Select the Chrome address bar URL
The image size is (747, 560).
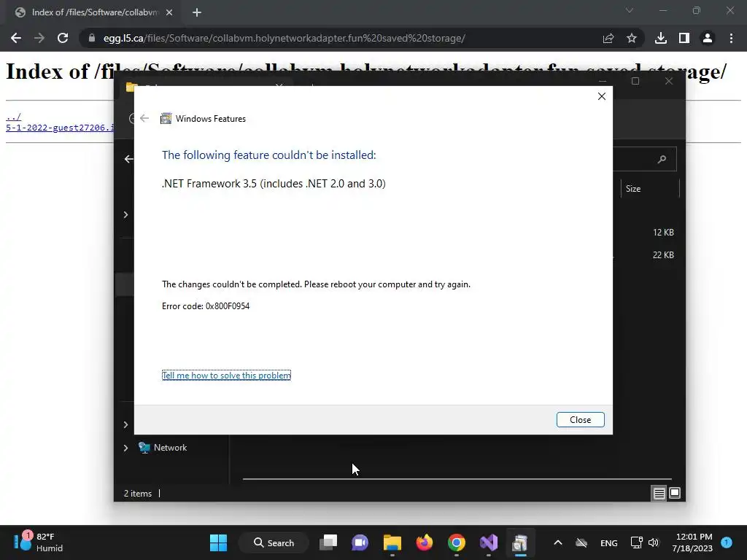284,38
